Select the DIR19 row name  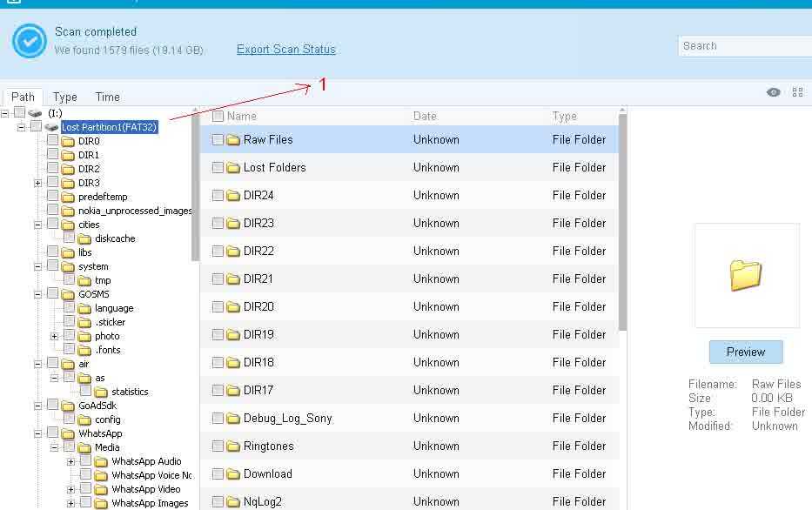pyautogui.click(x=258, y=335)
